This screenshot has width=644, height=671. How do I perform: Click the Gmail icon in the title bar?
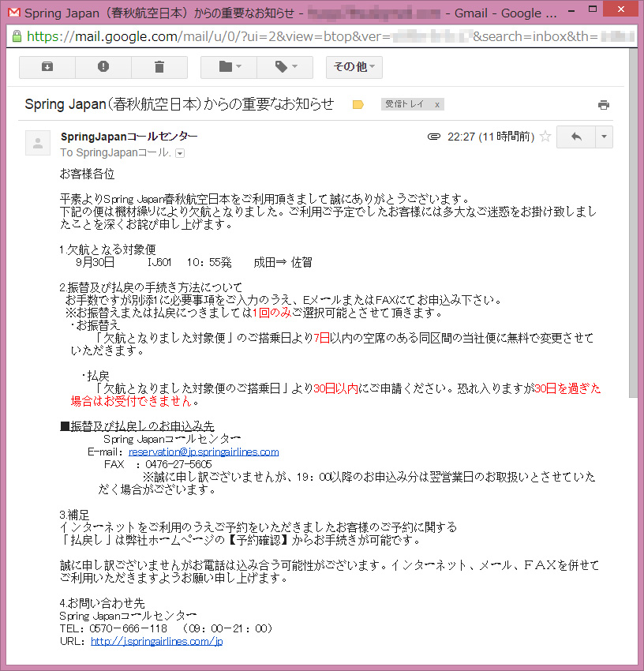13,13
